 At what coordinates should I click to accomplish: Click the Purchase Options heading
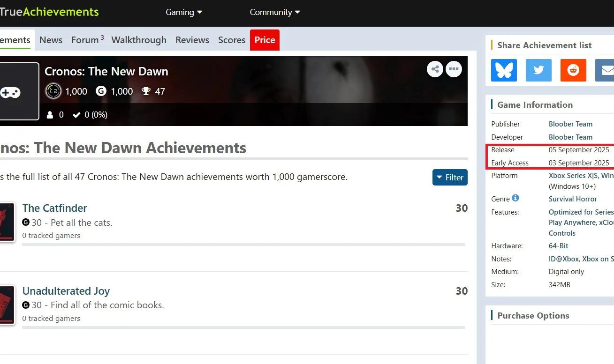[x=533, y=316]
